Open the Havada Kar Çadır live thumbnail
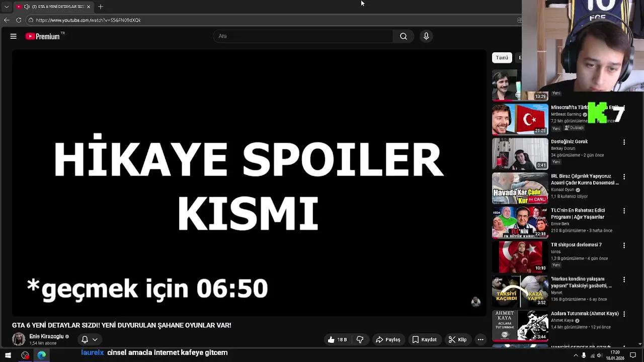 coord(520,188)
